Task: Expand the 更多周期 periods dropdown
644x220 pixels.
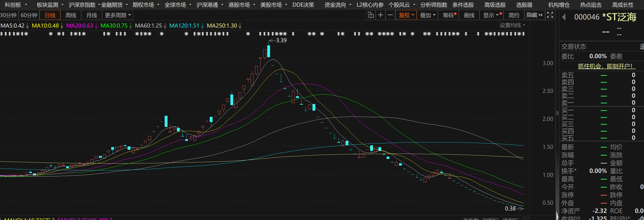Action: pyautogui.click(x=117, y=15)
